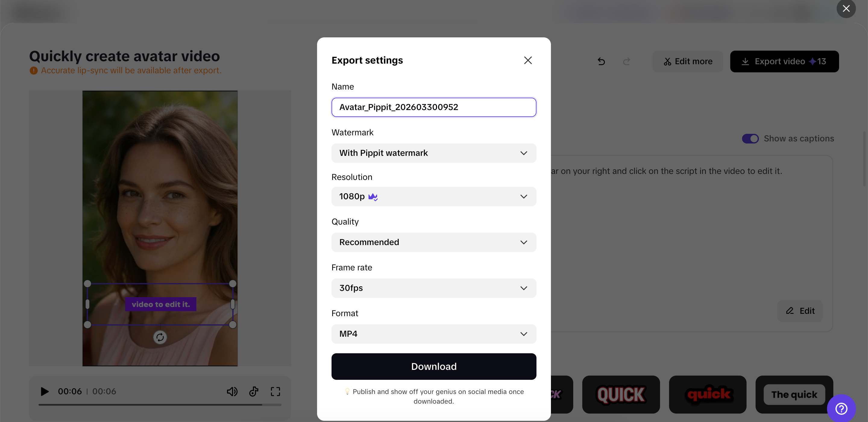Click the volume speaker icon
868x422 pixels.
[232, 391]
